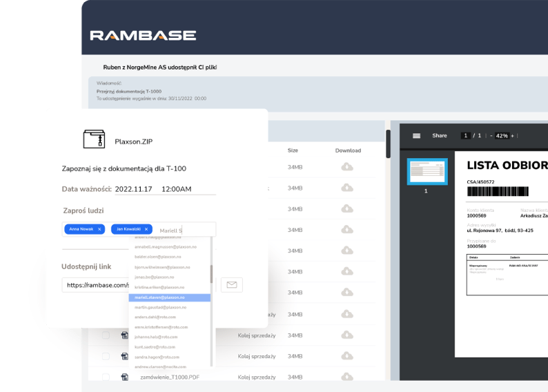Select balder.olsen@plaxson.no from suggestions
Viewport: 548px width, 392px height.
tap(158, 257)
